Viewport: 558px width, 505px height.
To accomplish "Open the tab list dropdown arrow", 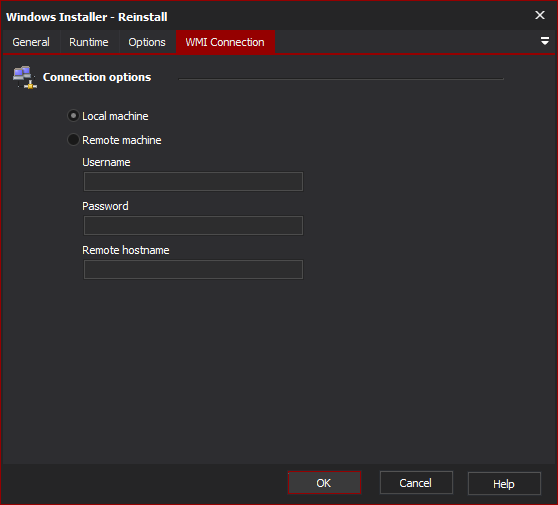I will click(544, 41).
